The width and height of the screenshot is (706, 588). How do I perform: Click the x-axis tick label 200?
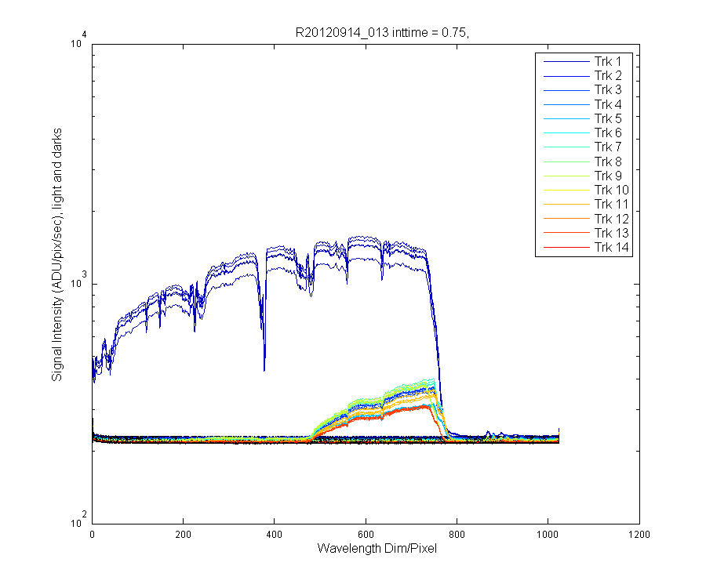(184, 535)
